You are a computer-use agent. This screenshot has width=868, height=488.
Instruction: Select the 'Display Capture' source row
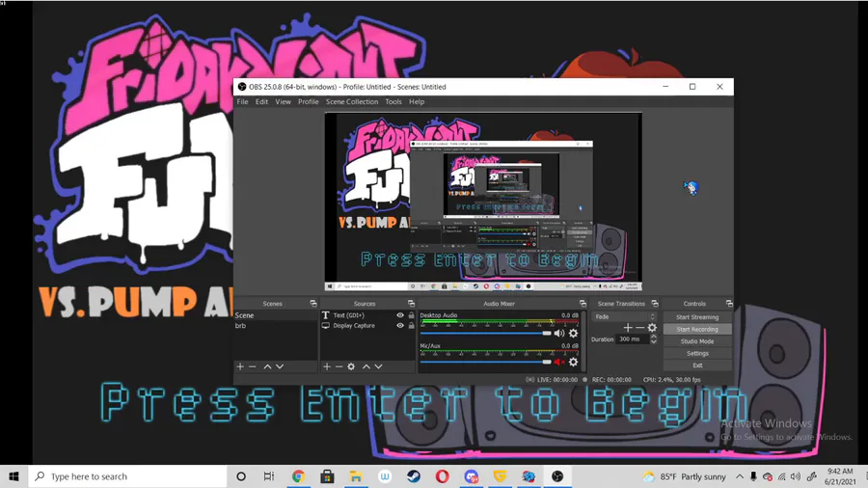click(367, 326)
